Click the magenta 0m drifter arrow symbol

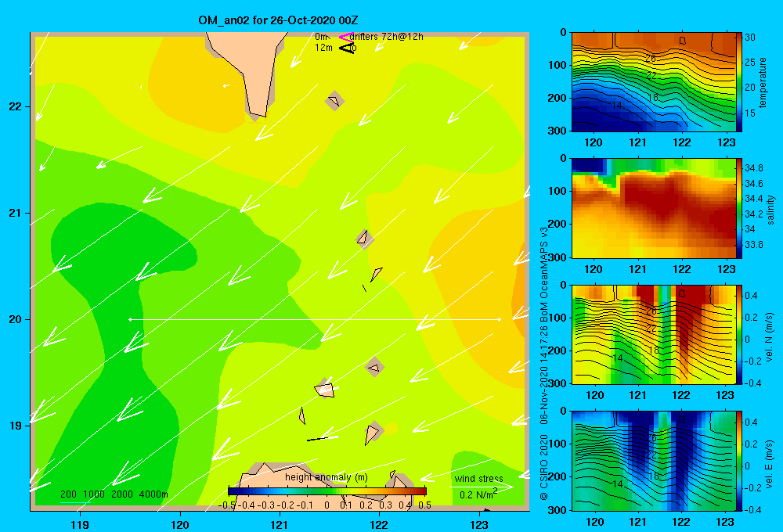(x=345, y=37)
